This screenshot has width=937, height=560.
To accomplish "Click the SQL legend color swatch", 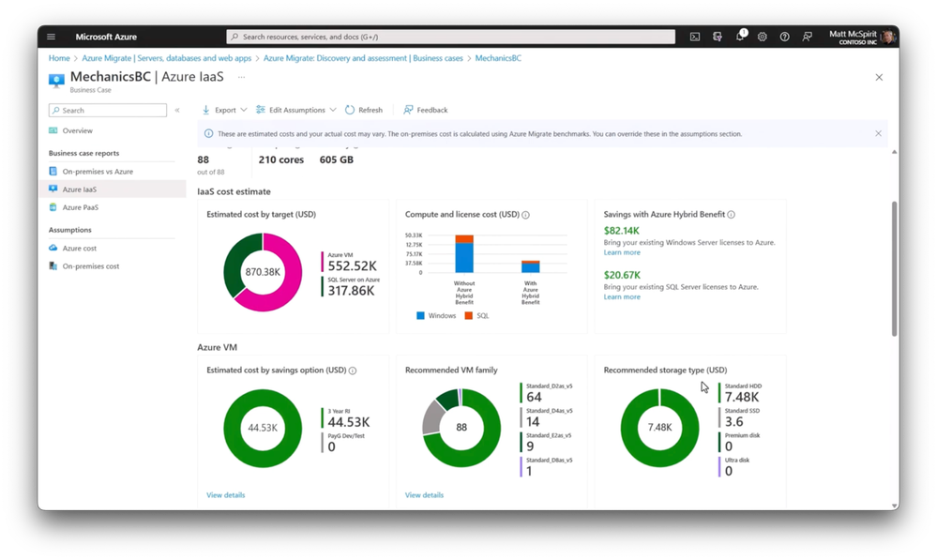I will 469,315.
